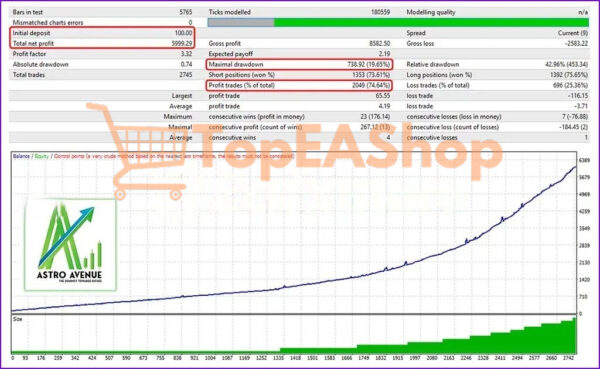Image resolution: width=600 pixels, height=369 pixels.
Task: Click the maximal drawdown value 738.92 (19.65%)
Action: click(x=369, y=64)
